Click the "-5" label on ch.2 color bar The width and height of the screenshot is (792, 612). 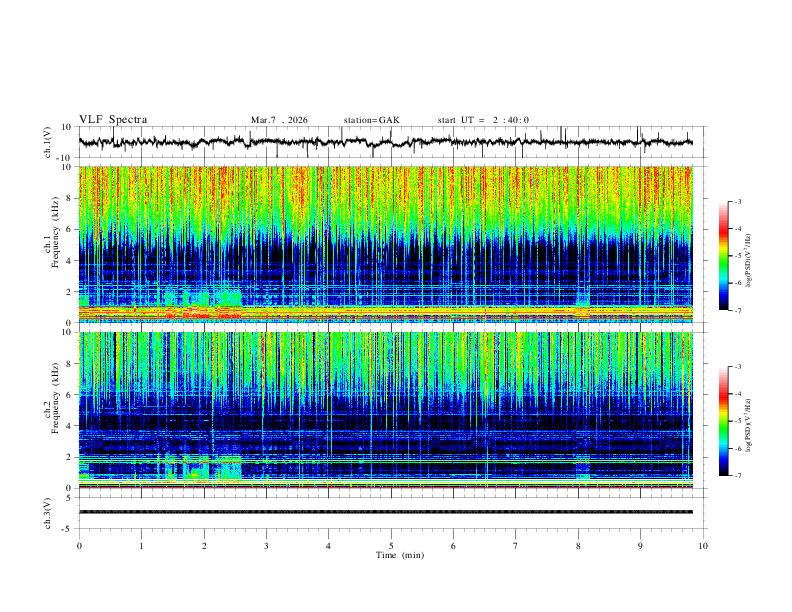[x=737, y=421]
